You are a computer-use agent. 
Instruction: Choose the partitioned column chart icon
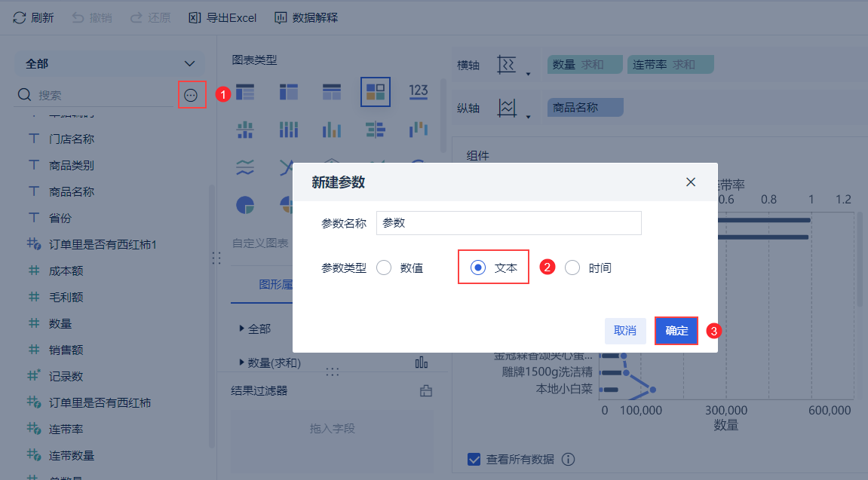[244, 130]
